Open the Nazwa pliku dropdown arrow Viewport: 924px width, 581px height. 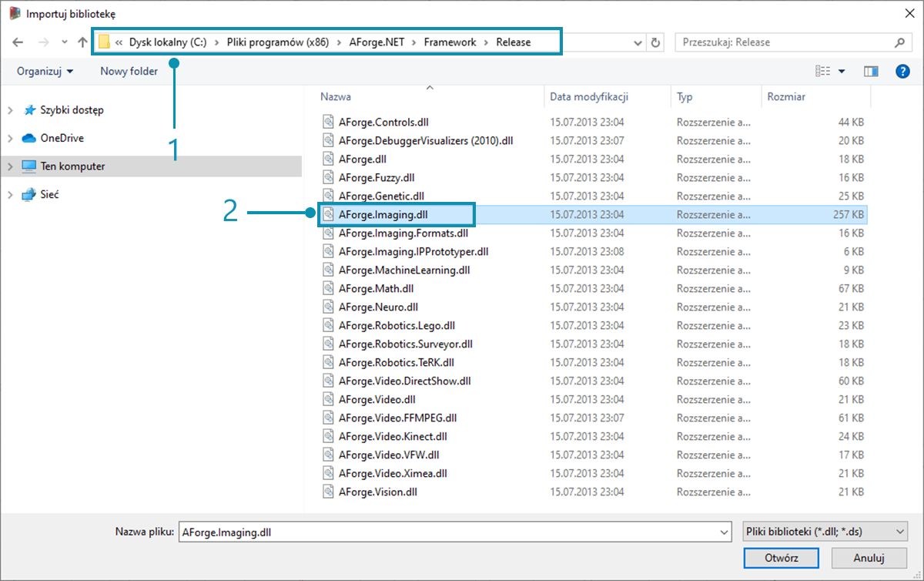pyautogui.click(x=724, y=532)
